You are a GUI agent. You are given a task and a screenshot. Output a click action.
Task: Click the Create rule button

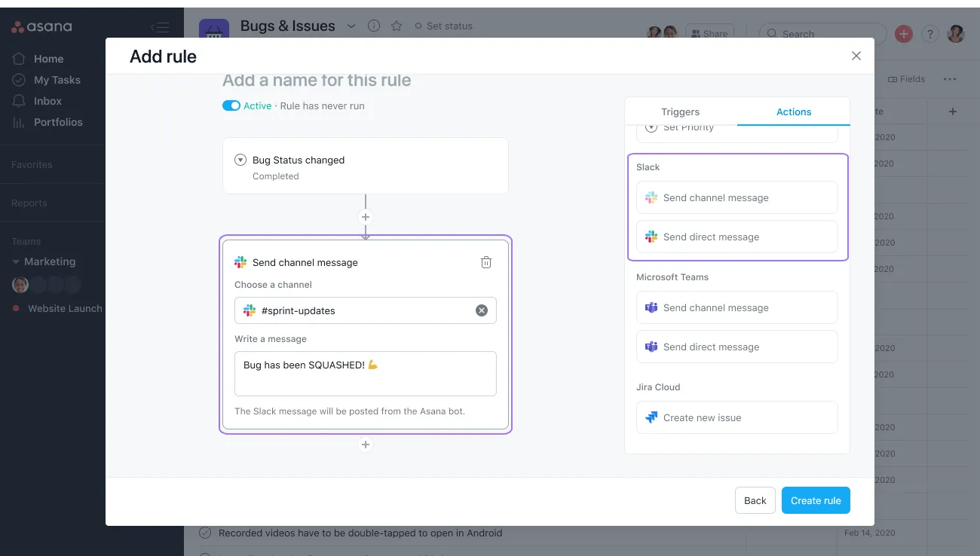[x=816, y=499]
